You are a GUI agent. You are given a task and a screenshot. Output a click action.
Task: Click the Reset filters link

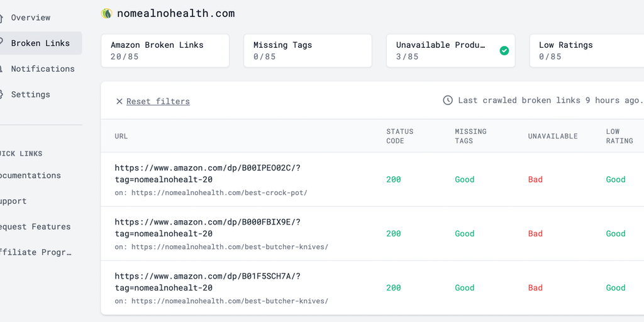158,101
